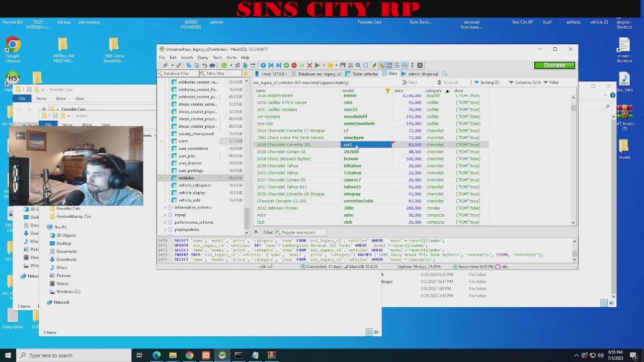This screenshot has width=644, height=362.
Task: Jump to last row with blue arrow icon
Action: pyautogui.click(x=279, y=65)
